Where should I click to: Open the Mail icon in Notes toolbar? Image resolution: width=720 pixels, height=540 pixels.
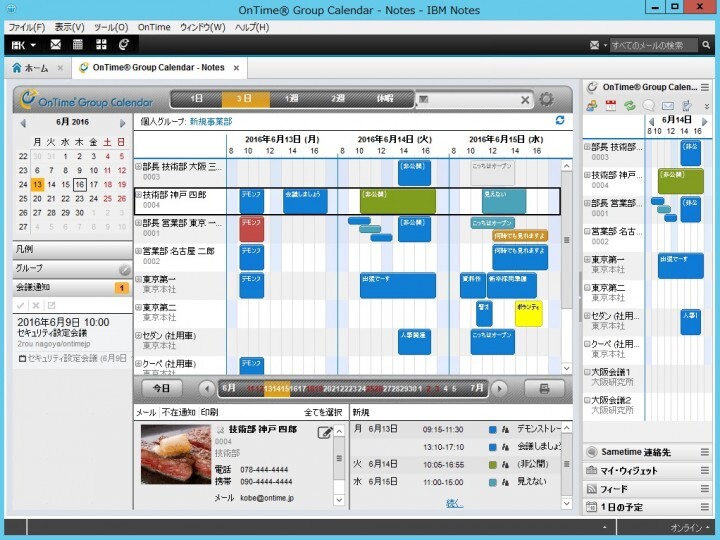click(54, 45)
